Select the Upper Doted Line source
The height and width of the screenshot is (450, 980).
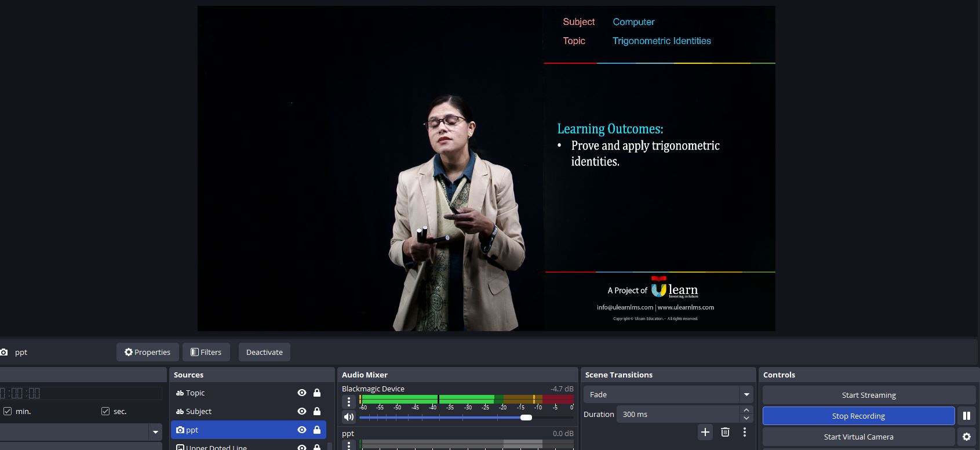[x=249, y=447]
